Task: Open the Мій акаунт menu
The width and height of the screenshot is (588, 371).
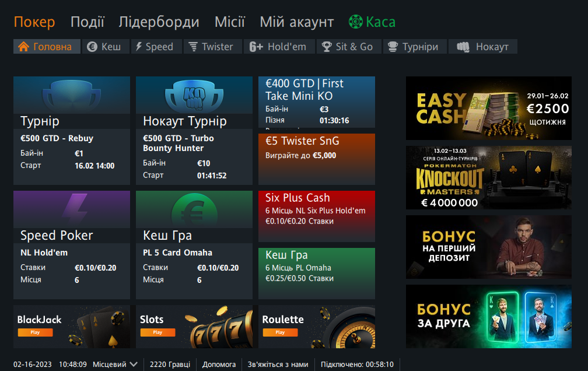Action: (x=296, y=22)
